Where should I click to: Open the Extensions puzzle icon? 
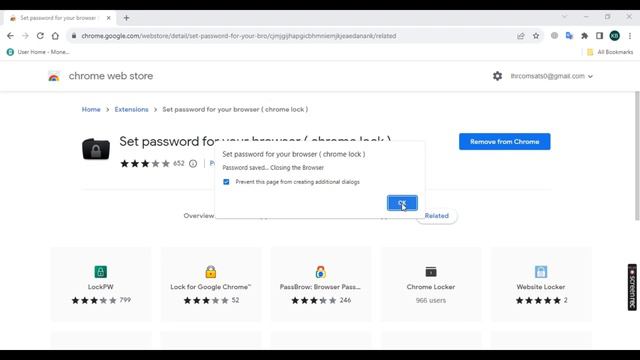click(584, 36)
